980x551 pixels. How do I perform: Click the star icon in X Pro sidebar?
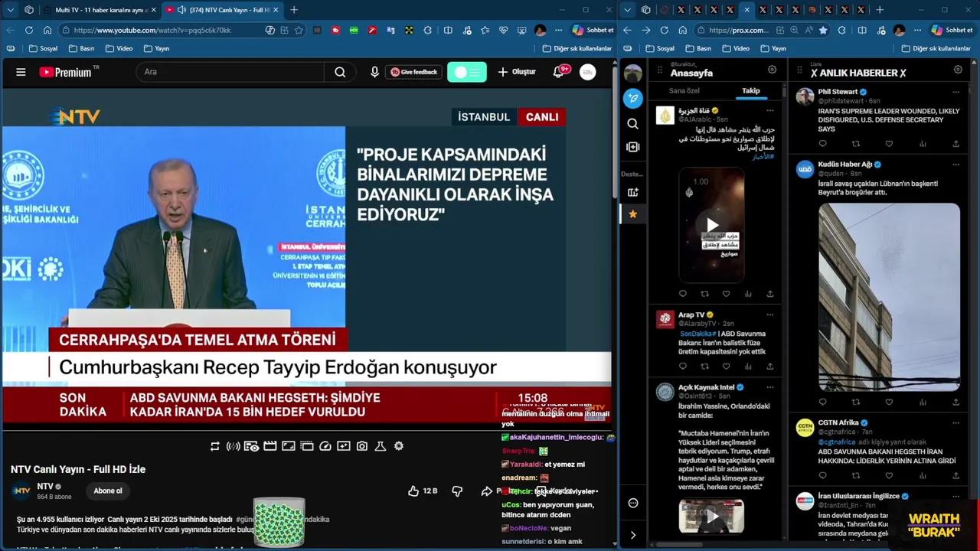[632, 214]
